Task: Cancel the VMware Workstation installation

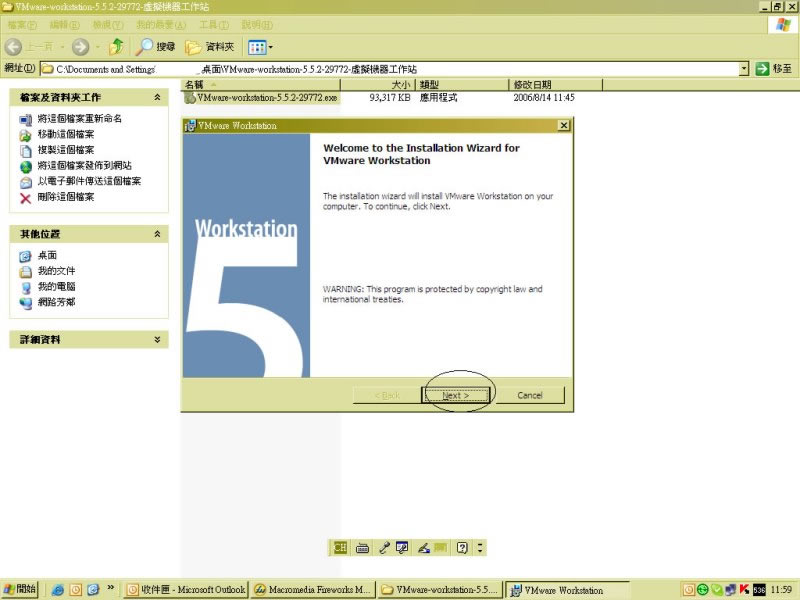Action: click(530, 395)
